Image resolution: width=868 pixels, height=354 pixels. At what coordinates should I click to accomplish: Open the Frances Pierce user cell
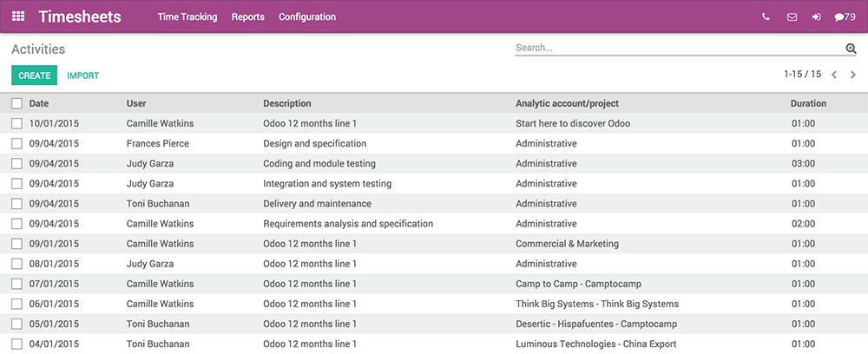coord(158,144)
